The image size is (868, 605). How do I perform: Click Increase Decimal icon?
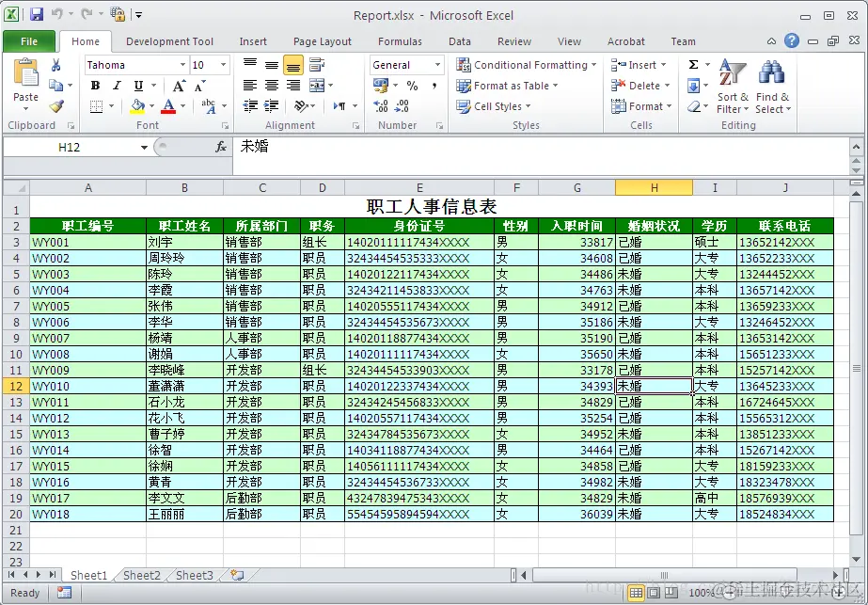381,105
